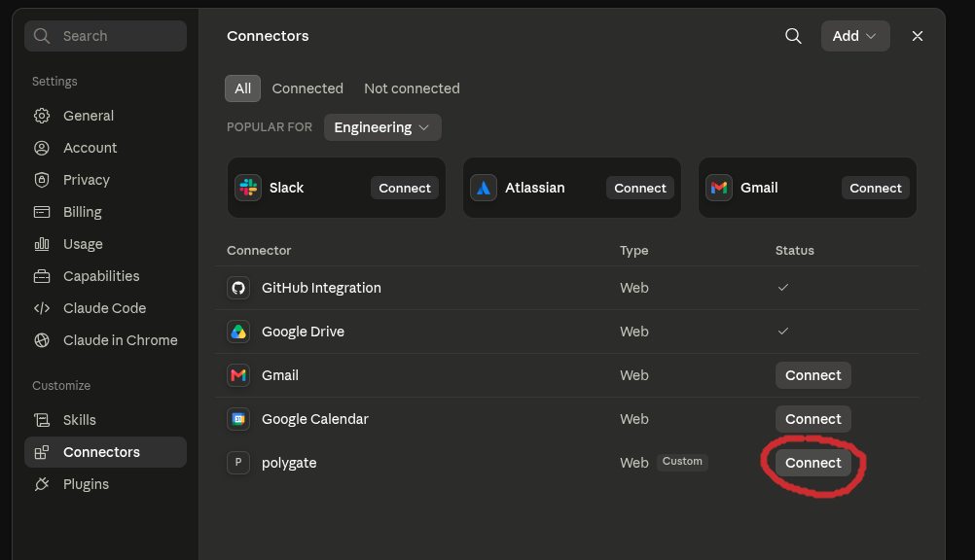Click the Privacy shield icon
Viewport: 975px width, 560px height.
[42, 180]
